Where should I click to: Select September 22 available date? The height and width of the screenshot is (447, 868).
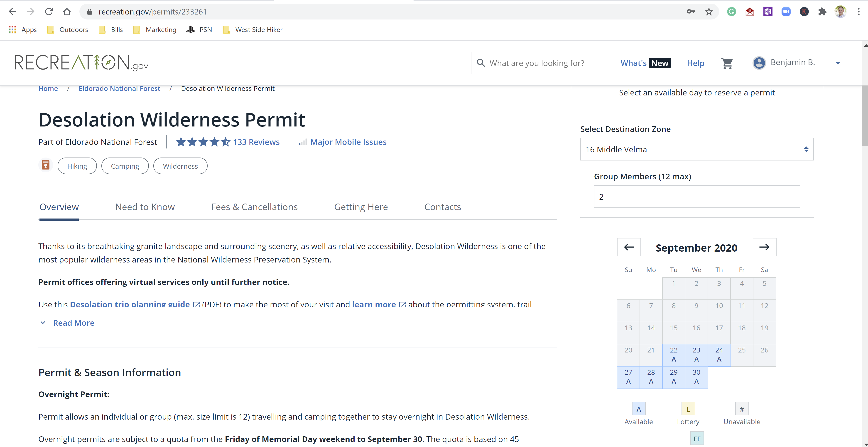674,355
